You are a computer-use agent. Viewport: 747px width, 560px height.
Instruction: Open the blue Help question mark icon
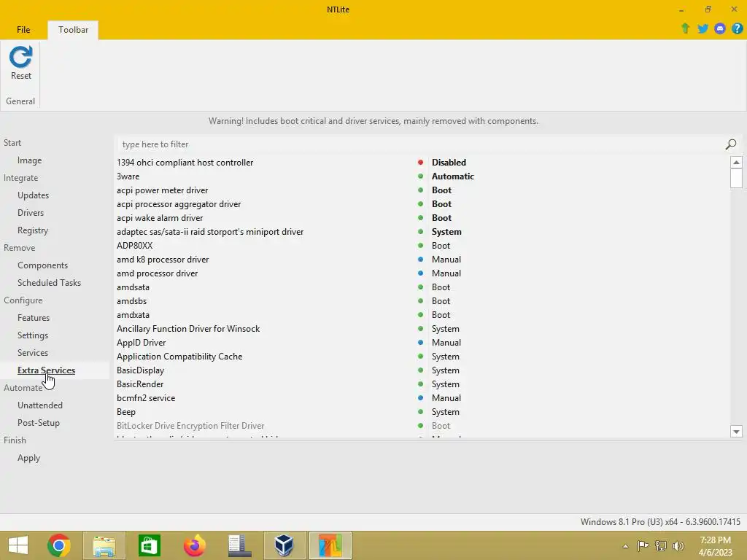tap(737, 28)
